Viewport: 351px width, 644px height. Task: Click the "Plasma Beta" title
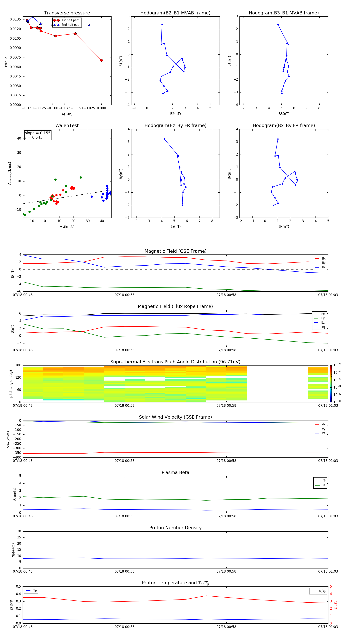pos(175,472)
